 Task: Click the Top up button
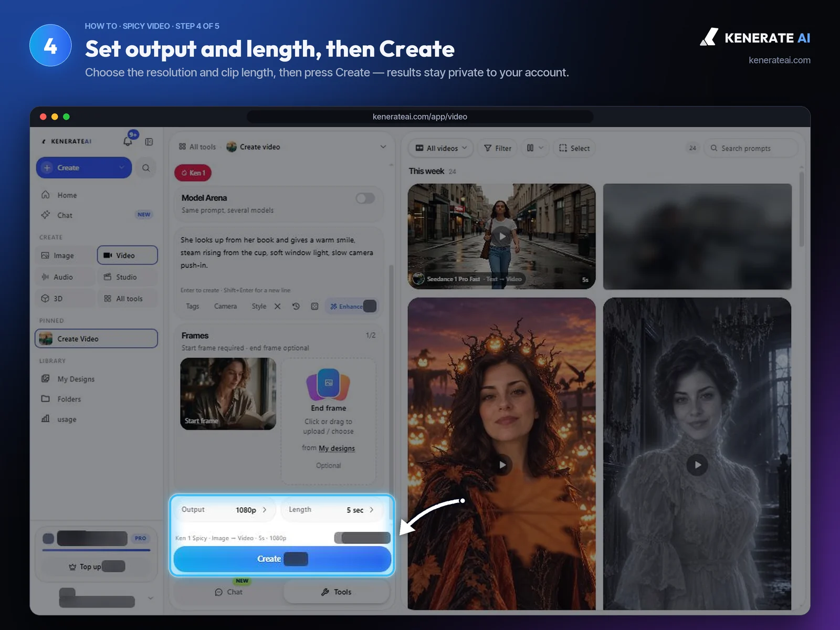(x=97, y=566)
